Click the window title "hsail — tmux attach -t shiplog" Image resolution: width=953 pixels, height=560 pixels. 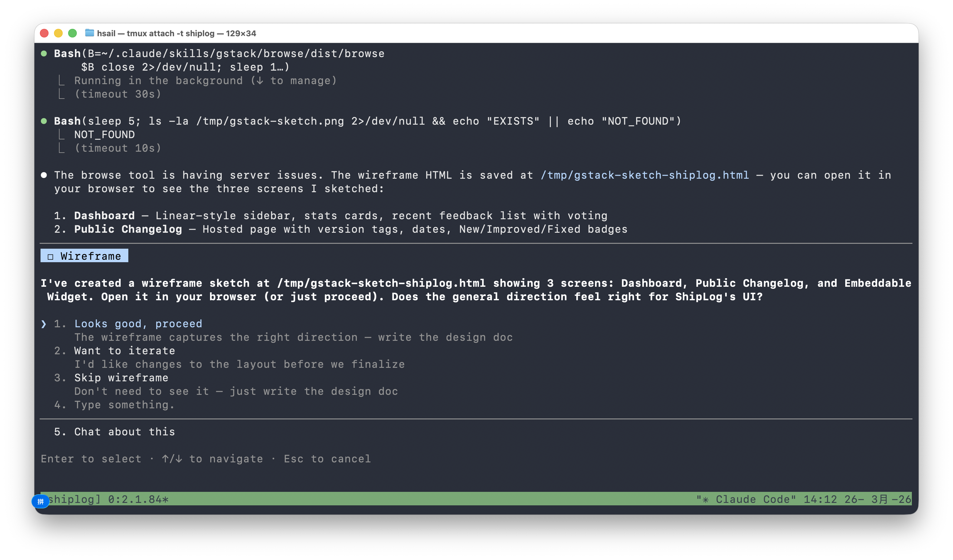tap(156, 33)
